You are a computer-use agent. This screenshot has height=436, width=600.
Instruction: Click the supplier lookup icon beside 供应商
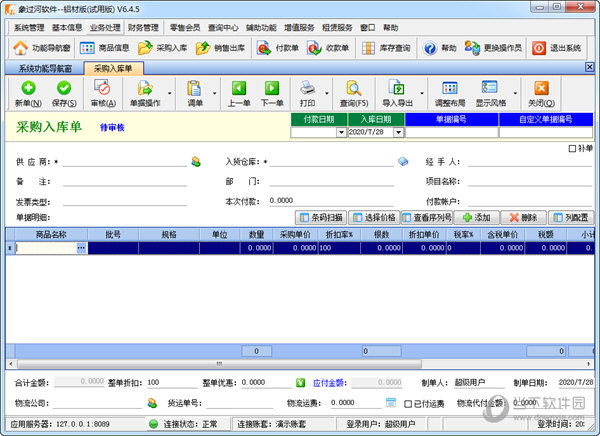[x=196, y=162]
